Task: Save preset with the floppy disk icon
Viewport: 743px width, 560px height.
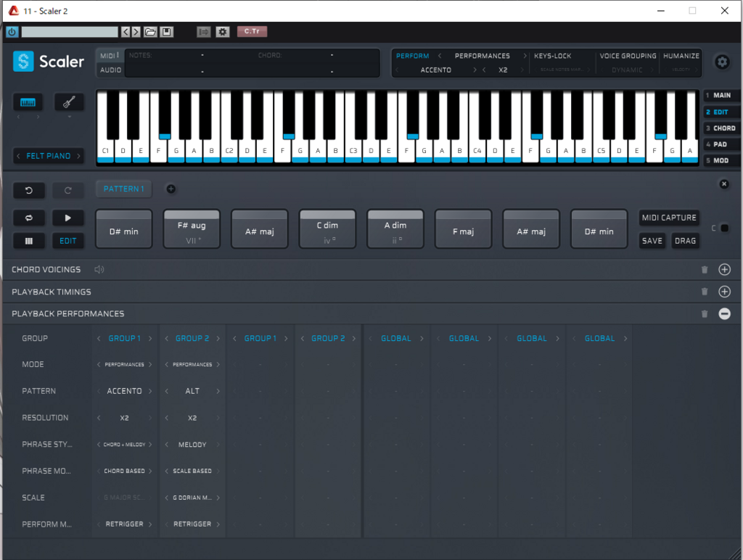Action: 166,32
